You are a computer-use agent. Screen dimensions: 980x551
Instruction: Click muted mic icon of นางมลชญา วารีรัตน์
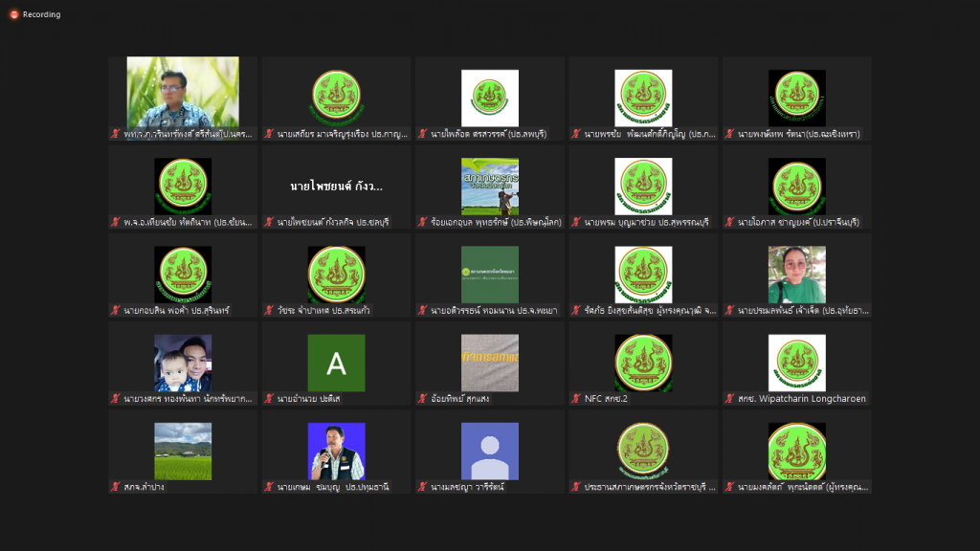[422, 487]
